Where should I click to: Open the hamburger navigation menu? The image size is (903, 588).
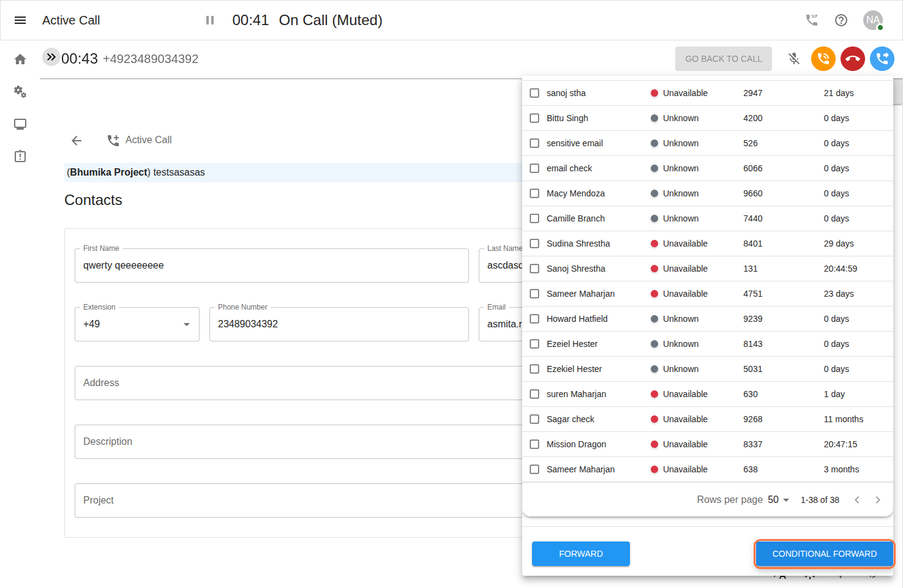(x=20, y=20)
